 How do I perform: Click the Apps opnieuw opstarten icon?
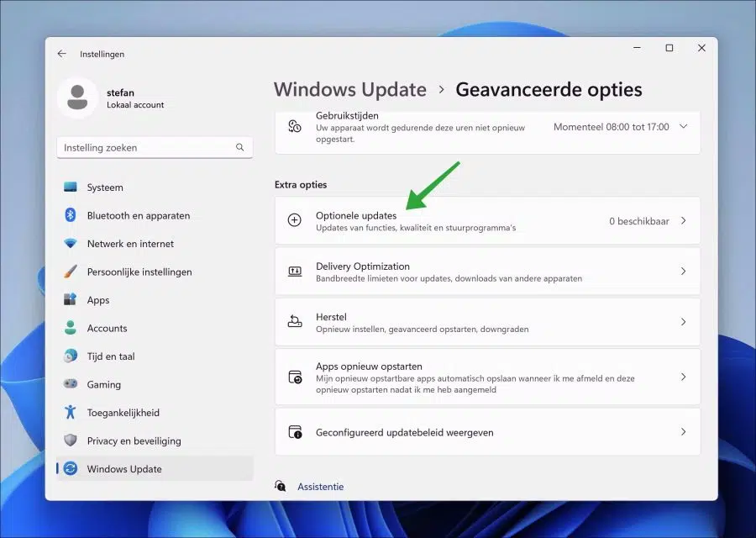point(295,377)
